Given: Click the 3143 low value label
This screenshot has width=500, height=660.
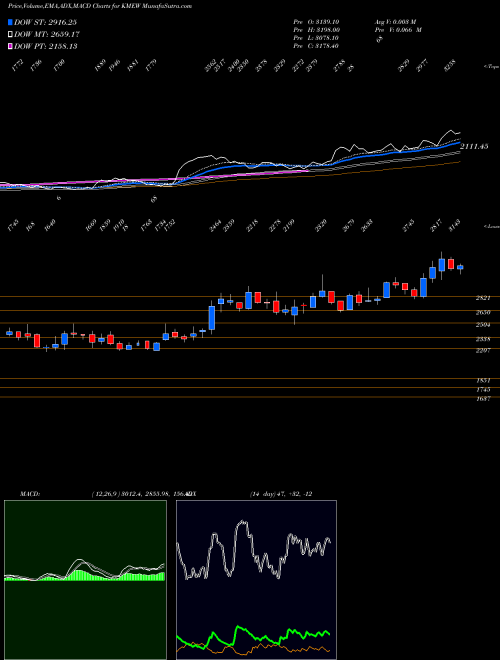Looking at the screenshot, I should 455,225.
